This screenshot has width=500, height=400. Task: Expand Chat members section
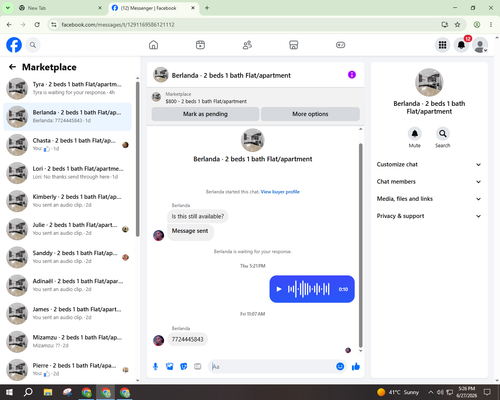429,182
